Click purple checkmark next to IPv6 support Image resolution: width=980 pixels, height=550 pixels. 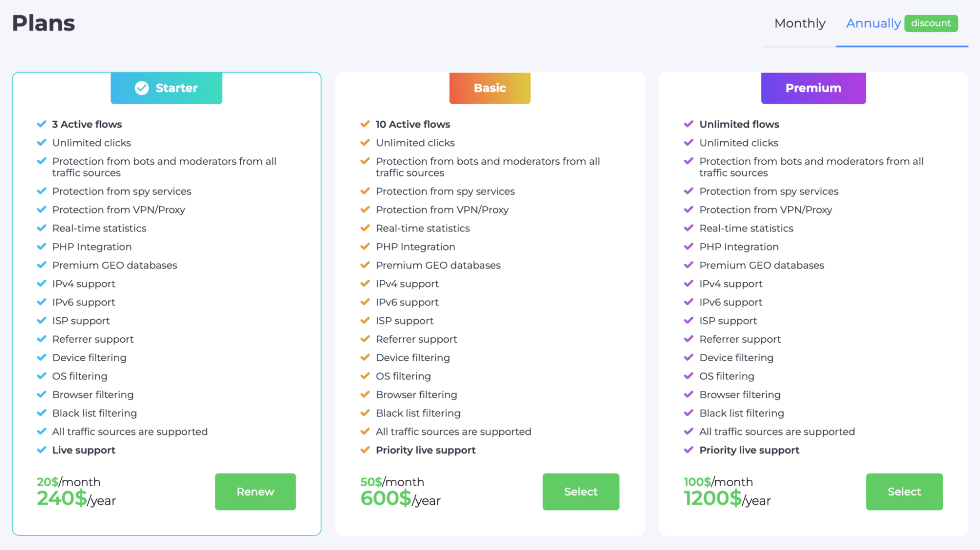(x=688, y=302)
